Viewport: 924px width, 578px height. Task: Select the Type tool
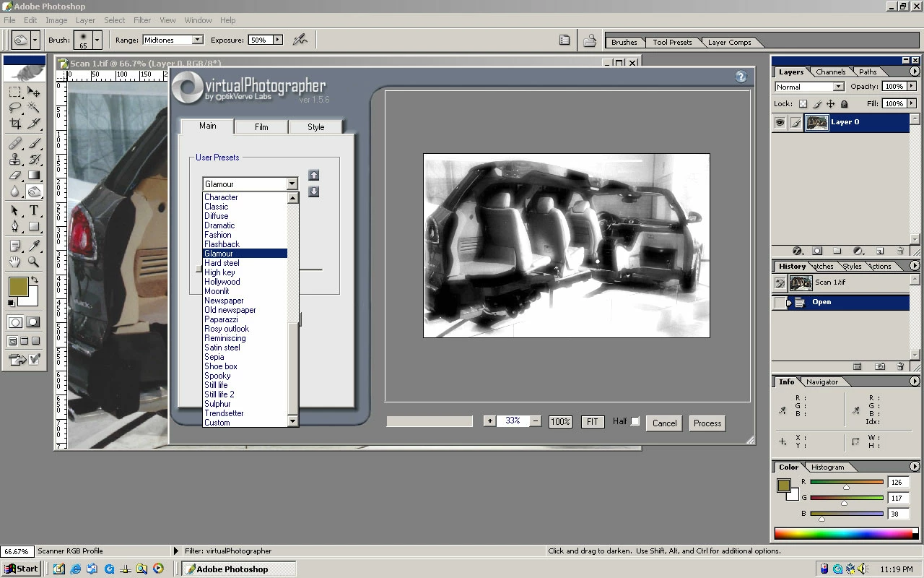(x=33, y=211)
